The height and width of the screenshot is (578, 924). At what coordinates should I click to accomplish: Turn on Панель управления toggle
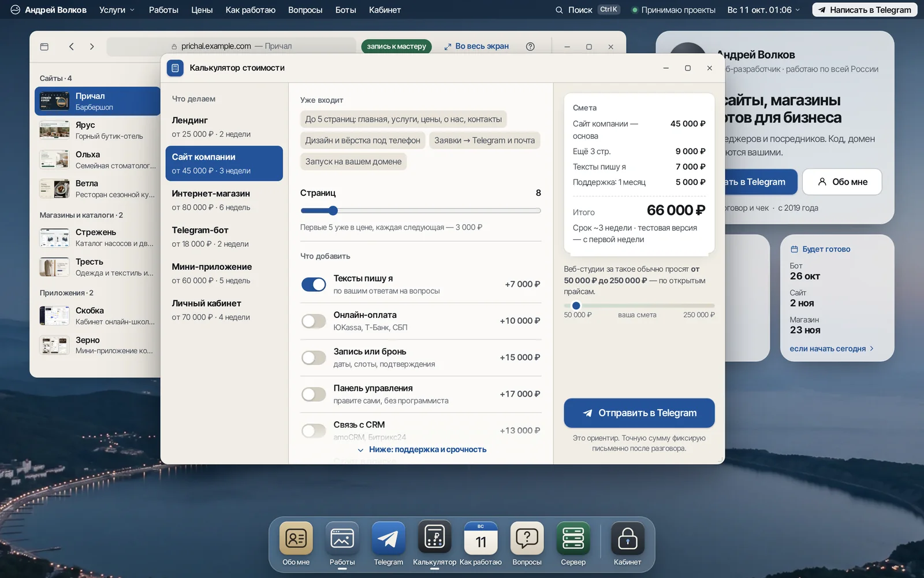[x=314, y=394]
